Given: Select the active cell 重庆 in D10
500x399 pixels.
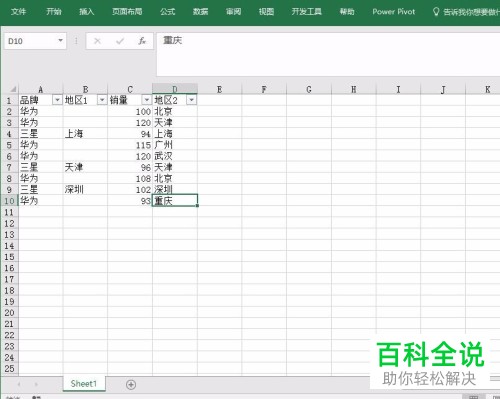Looking at the screenshot, I should 175,201.
